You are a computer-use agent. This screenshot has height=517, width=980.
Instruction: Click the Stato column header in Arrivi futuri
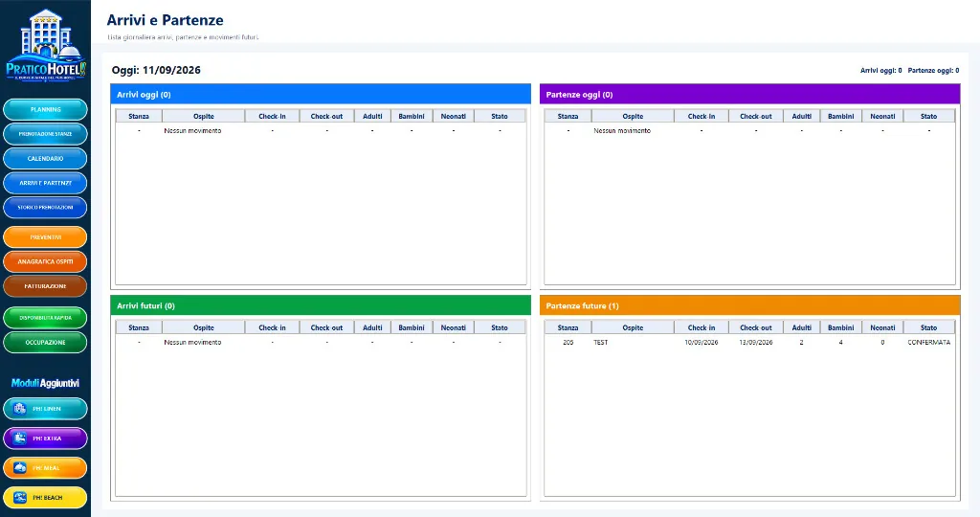tap(500, 327)
